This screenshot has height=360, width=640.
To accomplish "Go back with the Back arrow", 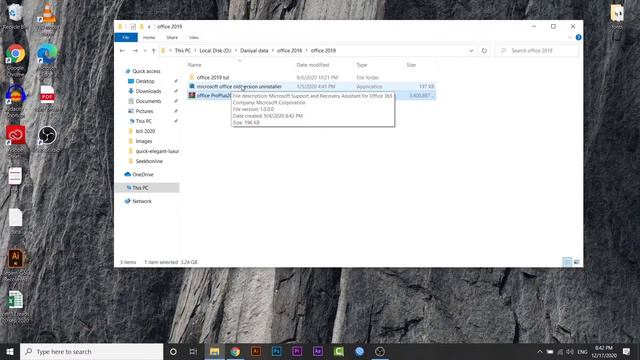I will pyautogui.click(x=122, y=51).
